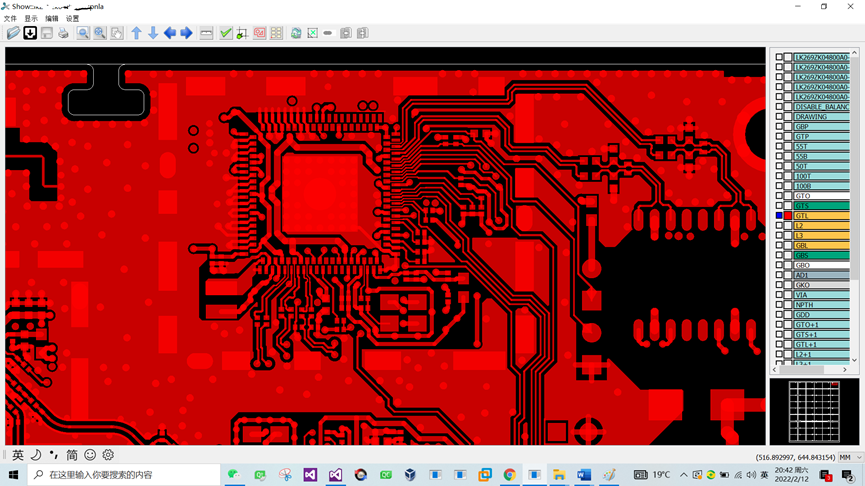Click the red outlined toolbar icon
The image size is (865, 486).
pyautogui.click(x=259, y=33)
